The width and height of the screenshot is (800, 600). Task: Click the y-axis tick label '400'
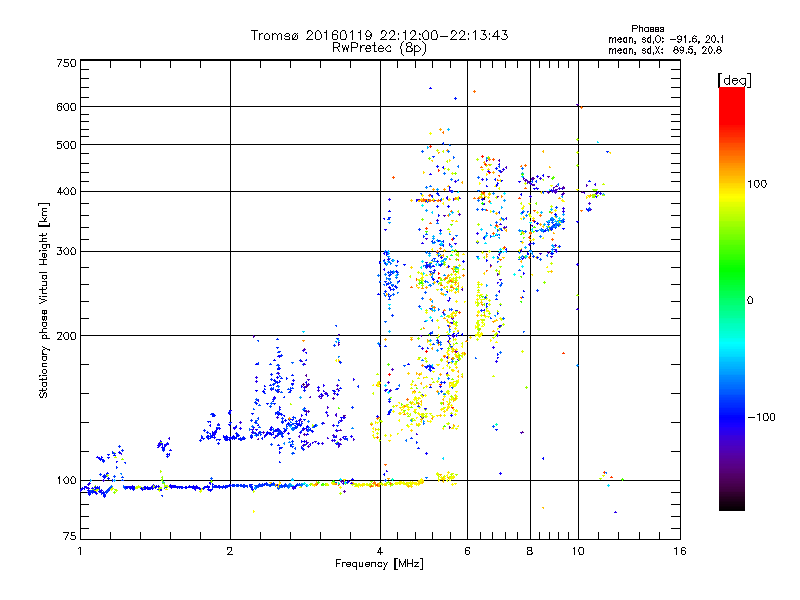pos(66,191)
